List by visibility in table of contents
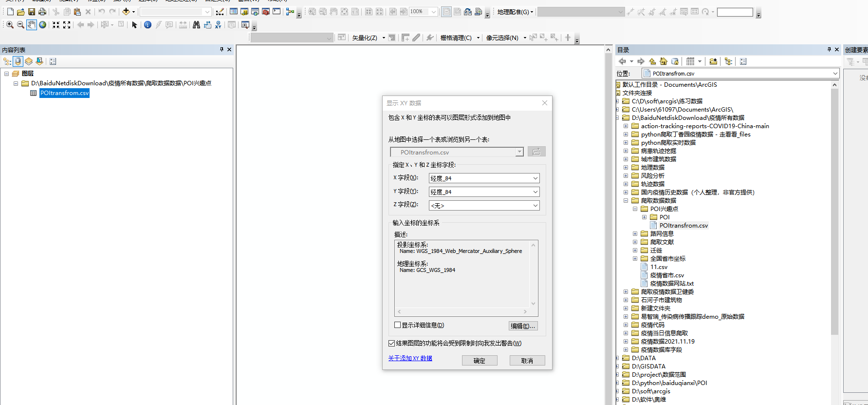Screen dimensions: 868x405 (29, 61)
